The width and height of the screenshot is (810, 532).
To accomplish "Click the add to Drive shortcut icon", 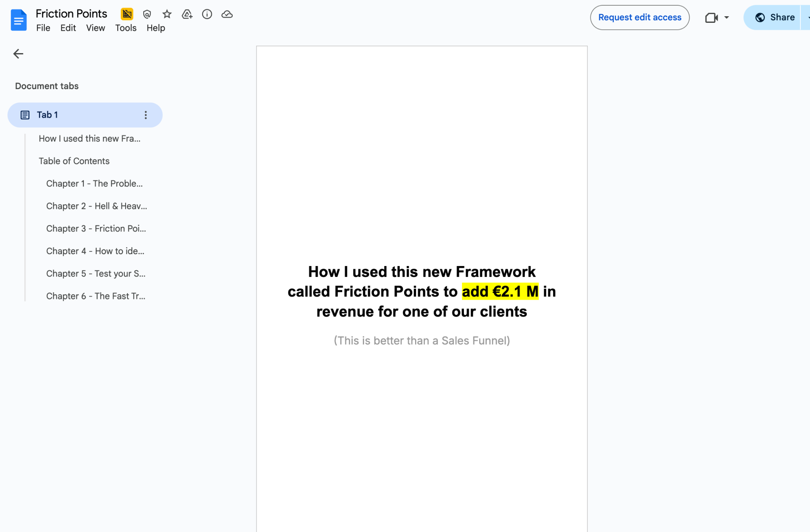I will coord(187,14).
